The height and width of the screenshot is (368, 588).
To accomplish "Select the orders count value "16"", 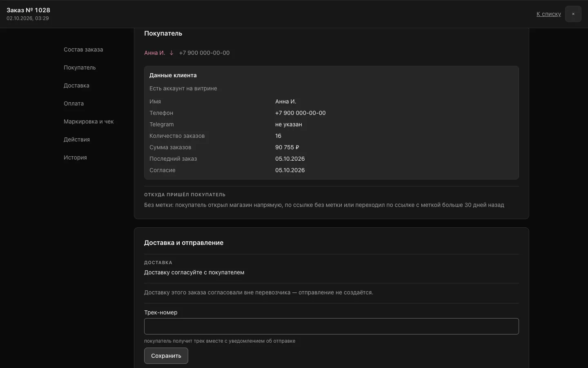I will (x=278, y=136).
